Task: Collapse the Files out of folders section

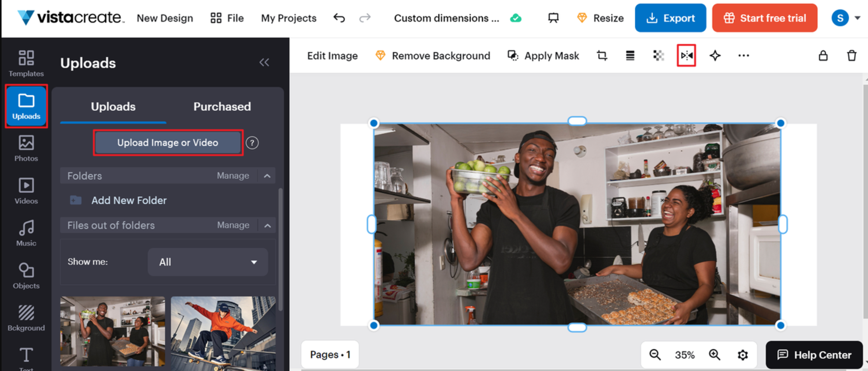Action: point(267,225)
